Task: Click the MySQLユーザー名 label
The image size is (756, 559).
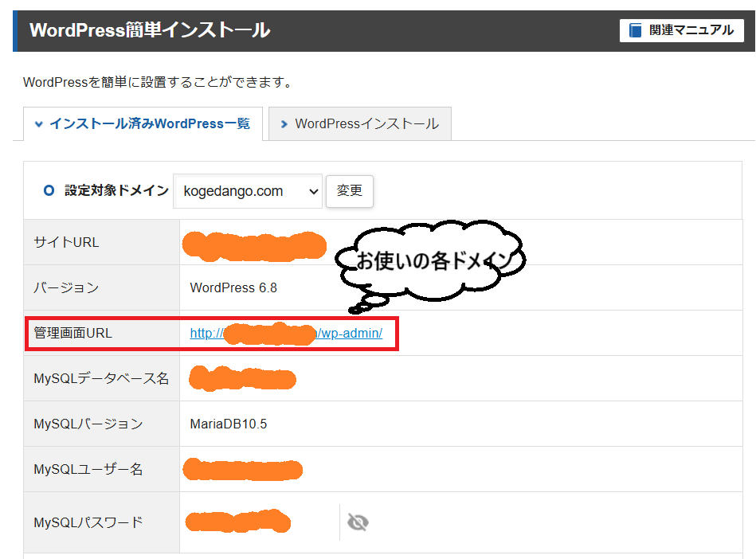Action: click(88, 469)
